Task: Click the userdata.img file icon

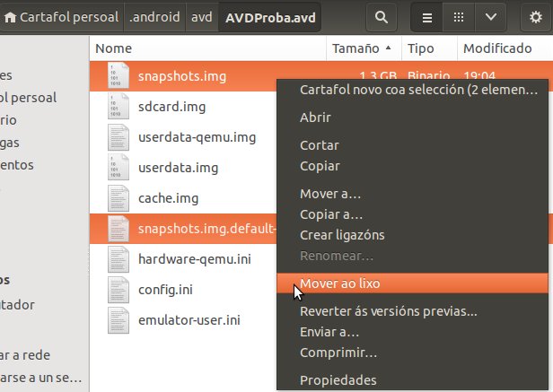Action: (118, 168)
